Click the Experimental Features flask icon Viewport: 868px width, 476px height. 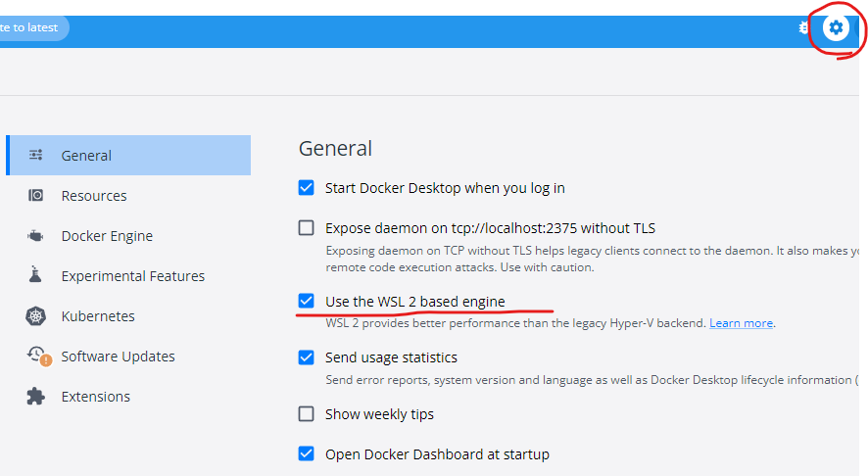[35, 274]
